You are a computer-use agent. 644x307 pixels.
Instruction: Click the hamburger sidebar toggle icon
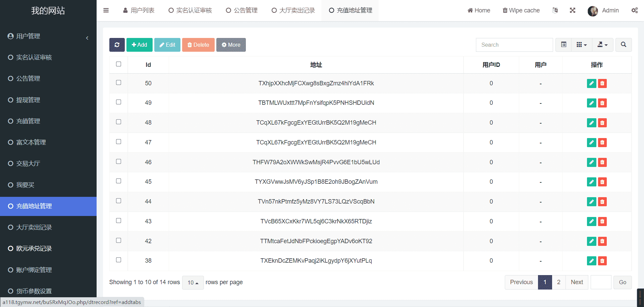(106, 10)
